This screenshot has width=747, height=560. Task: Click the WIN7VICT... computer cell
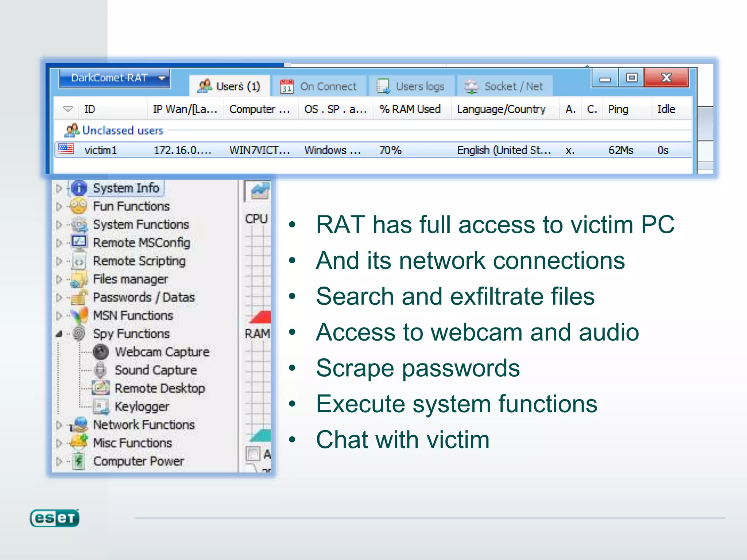[260, 150]
